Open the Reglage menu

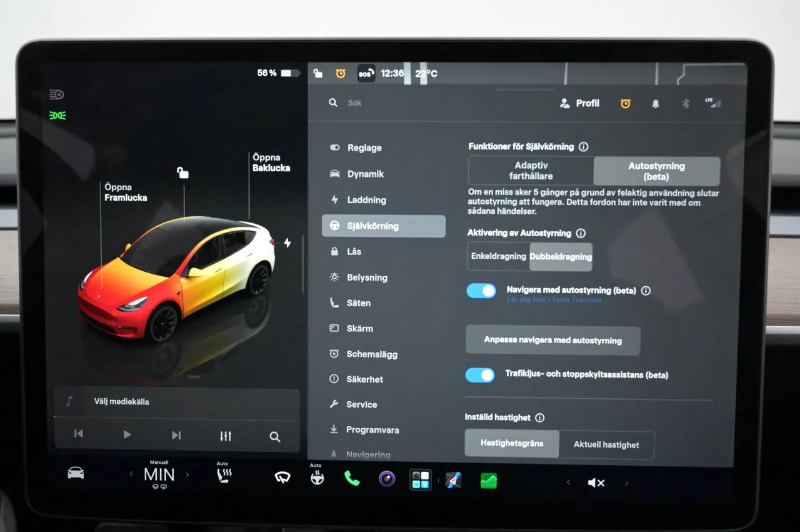coord(382,148)
